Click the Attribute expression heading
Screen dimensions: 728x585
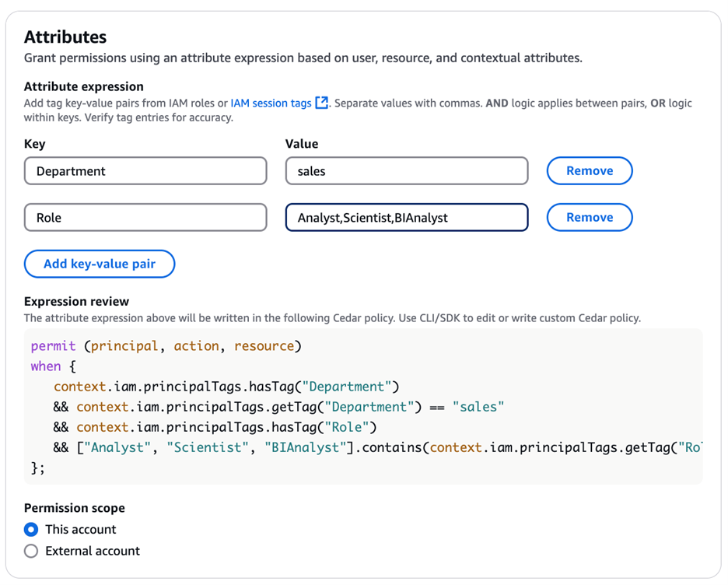[83, 86]
